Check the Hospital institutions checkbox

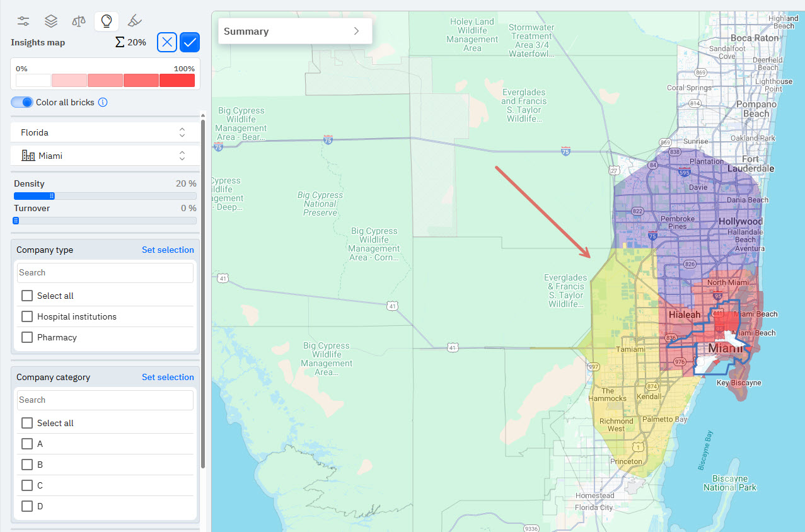[x=27, y=316]
